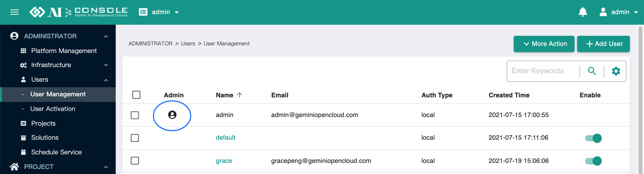Open the notifications bell
644x174 pixels.
(x=583, y=12)
